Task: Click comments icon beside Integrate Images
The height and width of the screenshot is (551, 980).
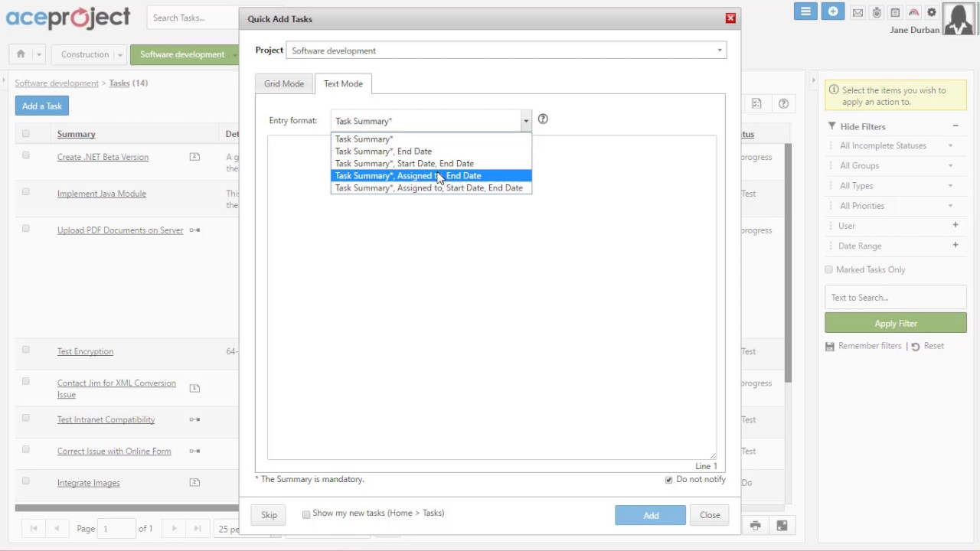Action: 194,483
